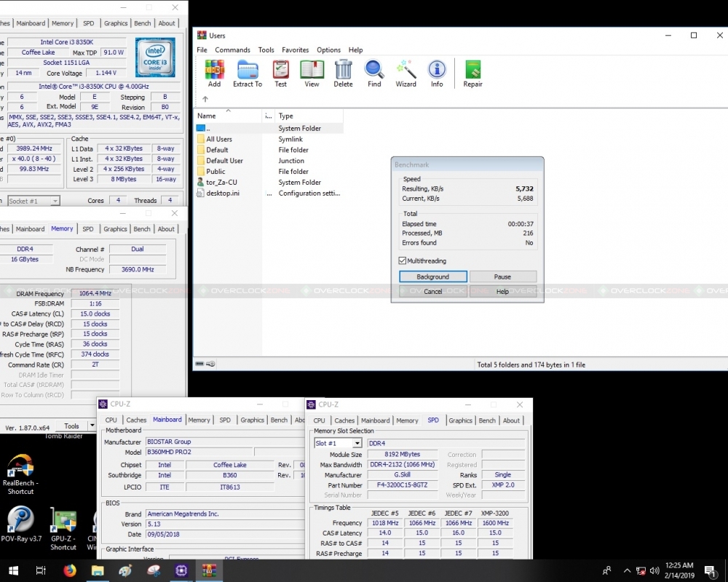Click the Extract To toolbar icon
The height and width of the screenshot is (582, 728).
pyautogui.click(x=248, y=73)
